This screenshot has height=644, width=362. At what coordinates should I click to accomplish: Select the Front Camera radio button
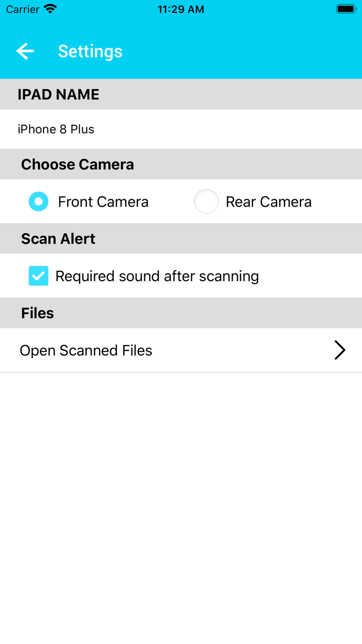coord(38,201)
